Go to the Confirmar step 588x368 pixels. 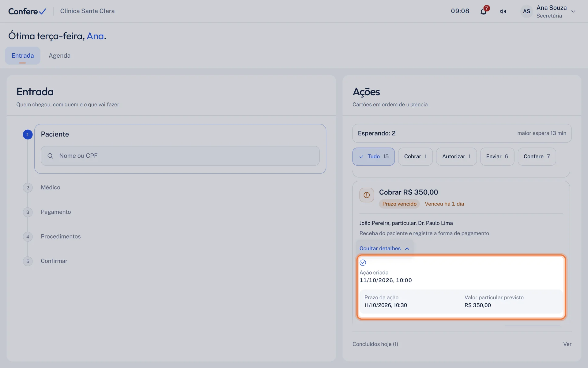coord(54,261)
